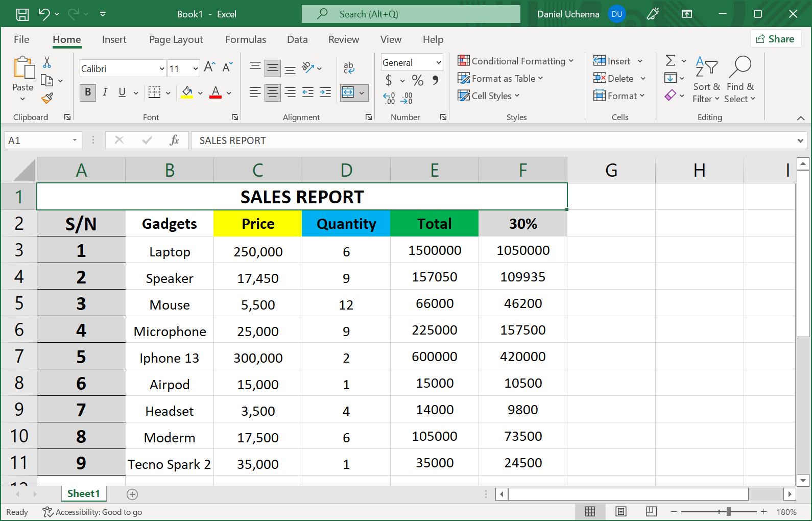Image resolution: width=812 pixels, height=521 pixels.
Task: Click the Cut scissors icon
Action: (47, 62)
